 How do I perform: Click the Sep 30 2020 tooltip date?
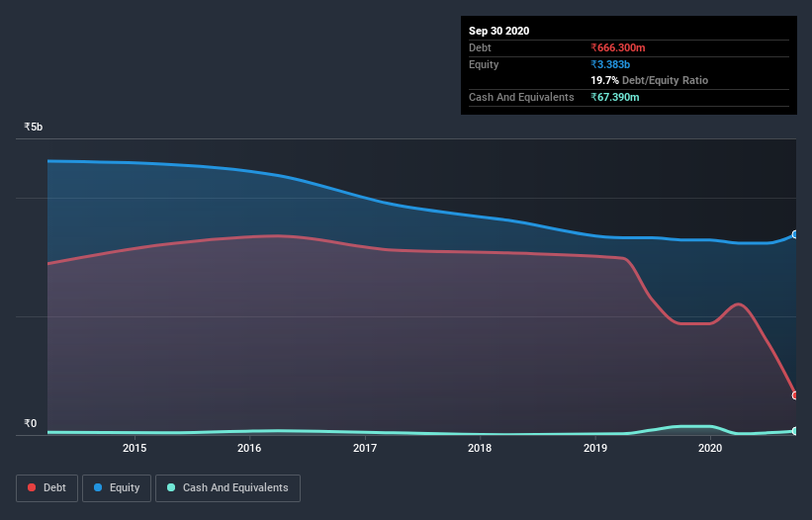pyautogui.click(x=498, y=31)
